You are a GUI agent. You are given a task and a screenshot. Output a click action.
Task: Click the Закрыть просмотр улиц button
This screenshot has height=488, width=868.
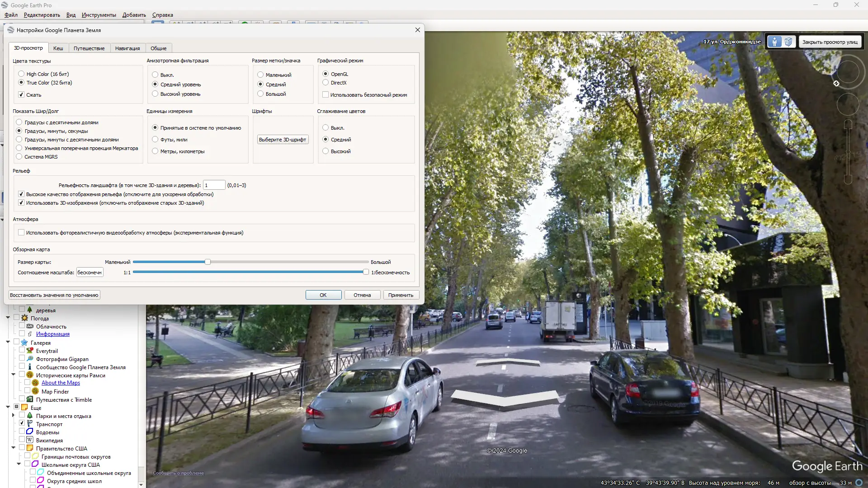[x=830, y=42]
